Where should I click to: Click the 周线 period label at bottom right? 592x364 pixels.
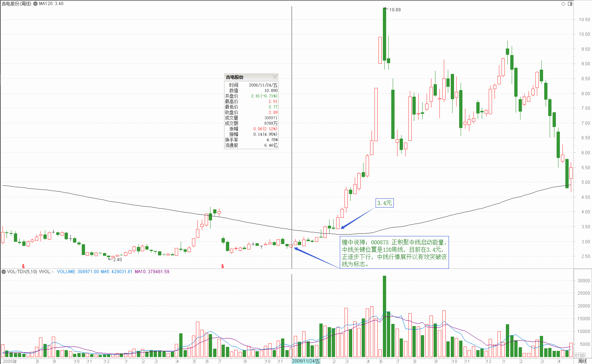(x=583, y=361)
